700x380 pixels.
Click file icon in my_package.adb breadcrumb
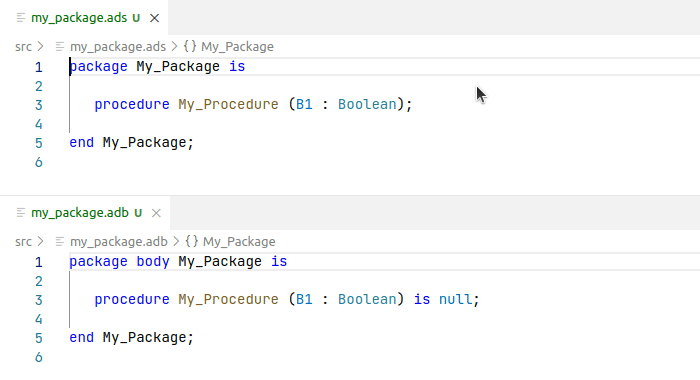pos(60,242)
